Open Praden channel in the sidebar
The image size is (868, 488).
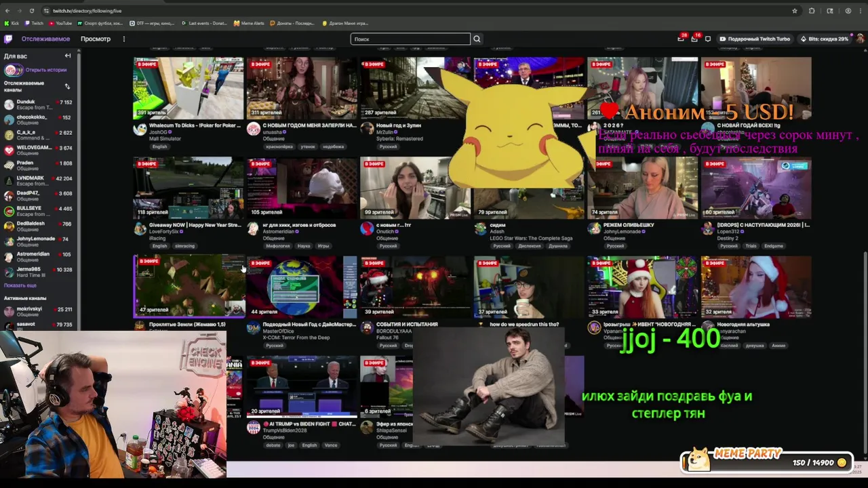click(38, 165)
